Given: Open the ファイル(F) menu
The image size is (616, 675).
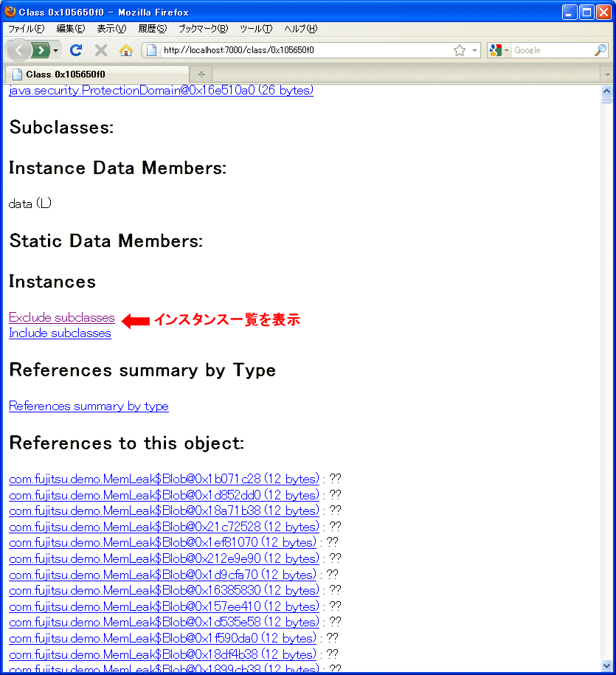Looking at the screenshot, I should coord(27,29).
